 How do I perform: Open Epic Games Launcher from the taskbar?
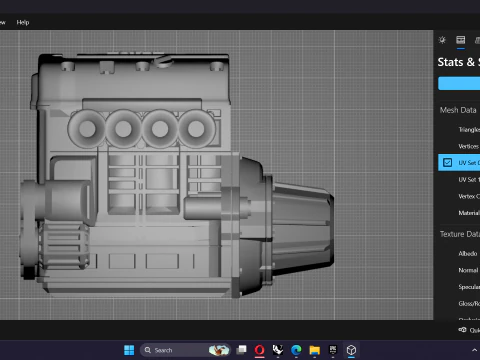333,350
